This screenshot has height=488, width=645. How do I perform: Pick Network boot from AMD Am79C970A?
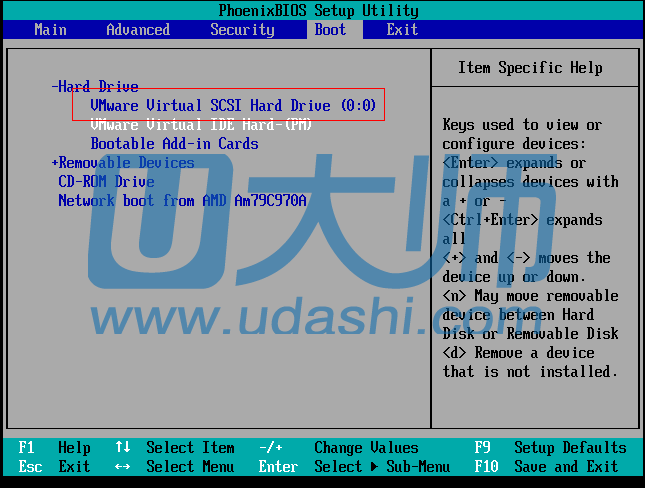pos(182,201)
